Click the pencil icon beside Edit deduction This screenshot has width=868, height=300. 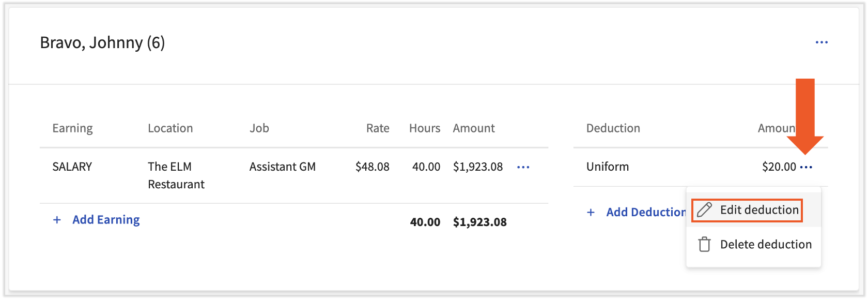704,210
